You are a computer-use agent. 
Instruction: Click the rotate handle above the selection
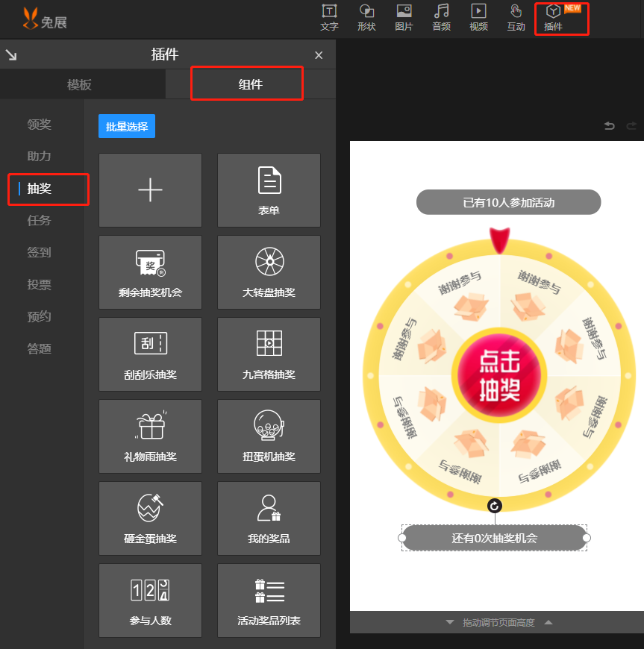click(x=495, y=506)
